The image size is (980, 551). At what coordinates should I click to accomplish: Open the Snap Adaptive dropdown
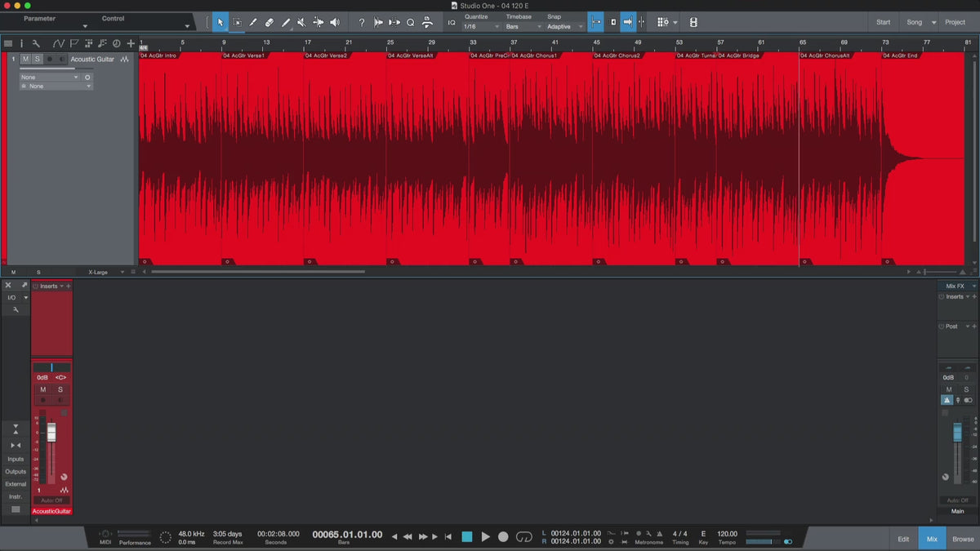(x=566, y=27)
